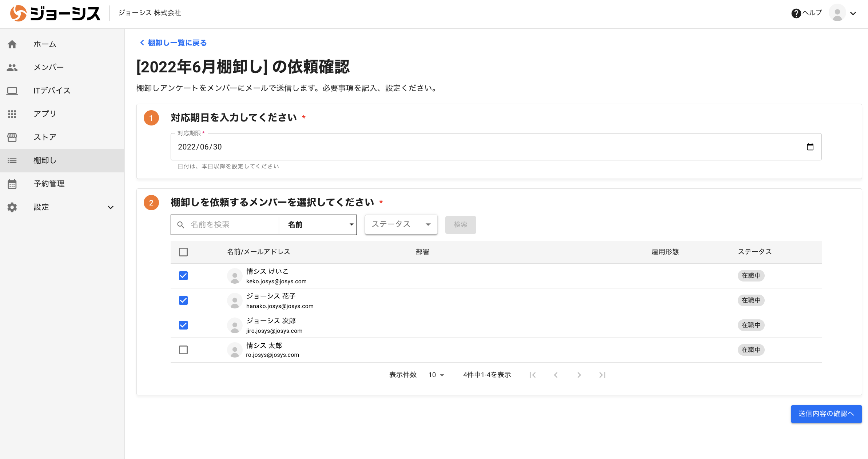Click the apps grid icon

pos(12,114)
